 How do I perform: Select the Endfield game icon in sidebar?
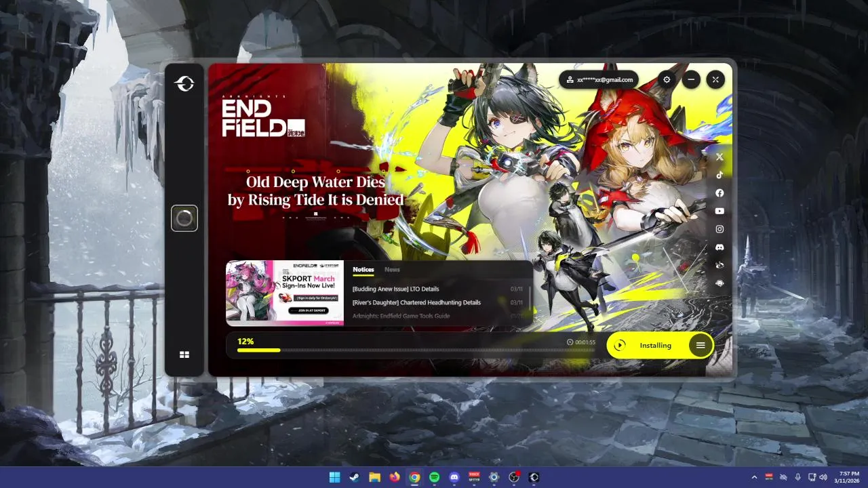(x=184, y=218)
